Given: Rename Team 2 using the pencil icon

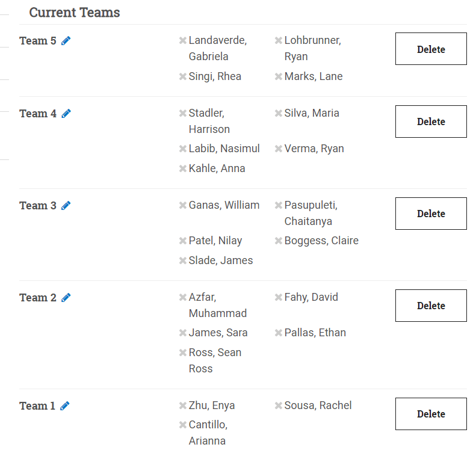Looking at the screenshot, I should 66,298.
